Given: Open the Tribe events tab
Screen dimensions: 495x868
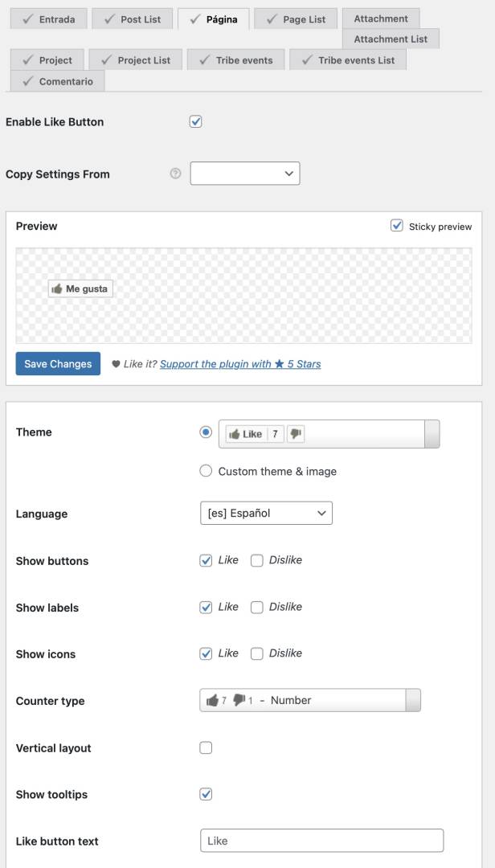Looking at the screenshot, I should [236, 60].
